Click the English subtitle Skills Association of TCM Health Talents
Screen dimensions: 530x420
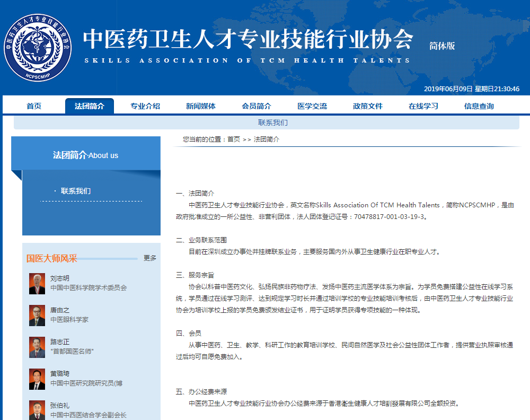(247, 60)
